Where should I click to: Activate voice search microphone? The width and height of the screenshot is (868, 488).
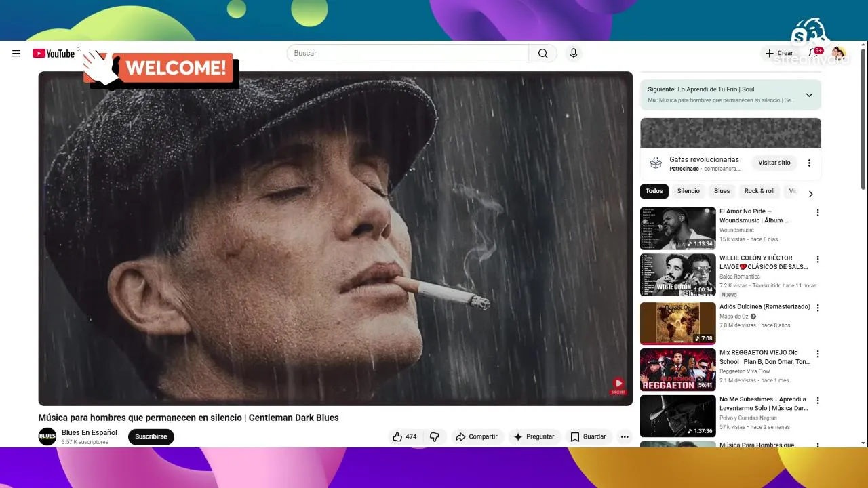[574, 54]
